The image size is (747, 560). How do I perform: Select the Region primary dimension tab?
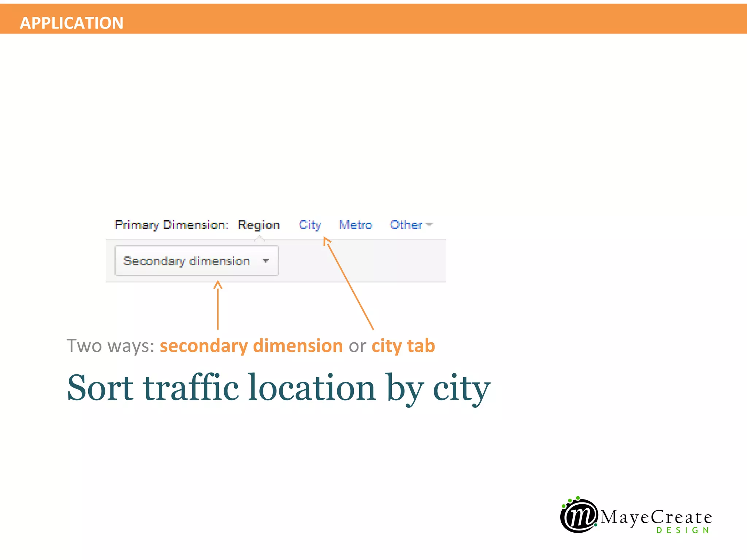pos(259,225)
